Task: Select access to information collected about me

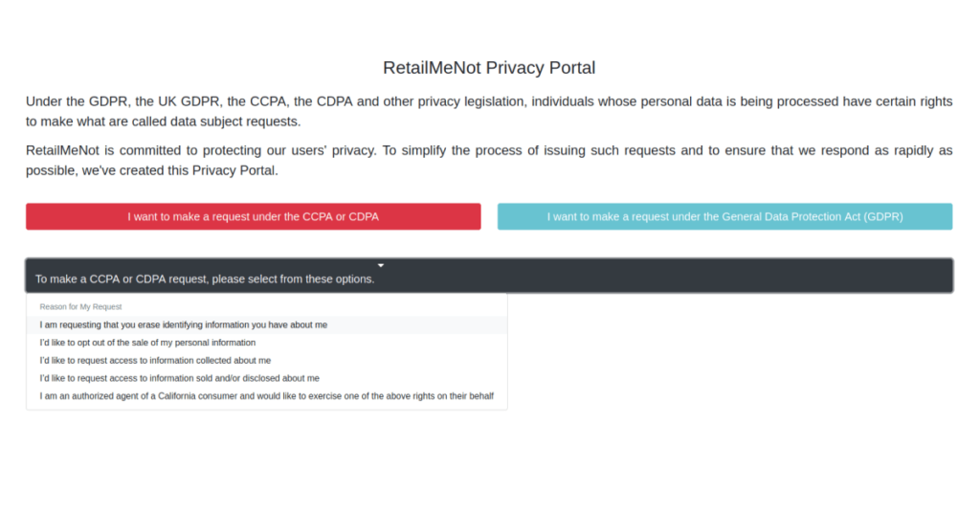Action: 155,361
